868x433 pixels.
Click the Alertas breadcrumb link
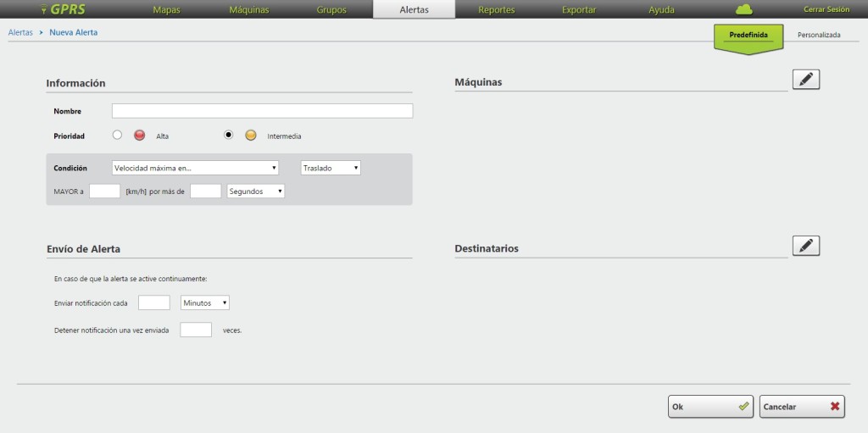tap(20, 32)
